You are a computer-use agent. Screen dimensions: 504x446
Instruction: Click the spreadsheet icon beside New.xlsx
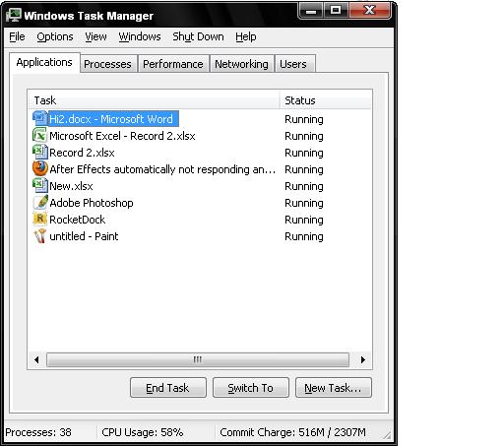click(x=40, y=185)
